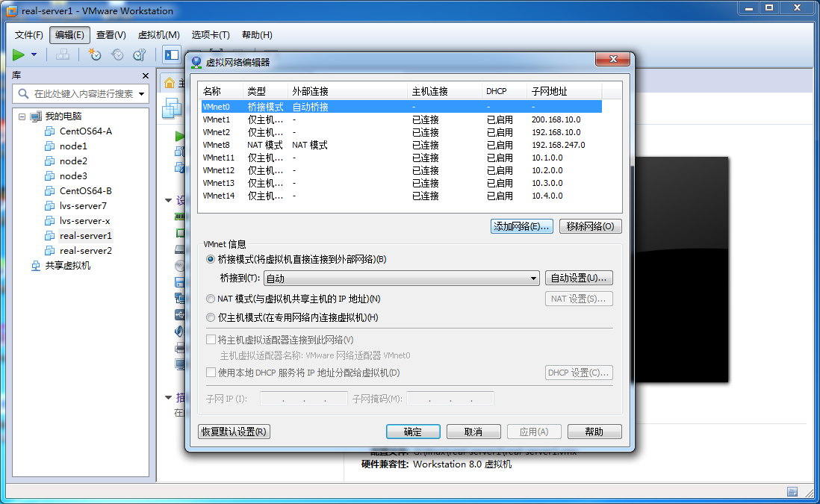Toggle the library panel show/hide icon
820x504 pixels.
[x=171, y=55]
